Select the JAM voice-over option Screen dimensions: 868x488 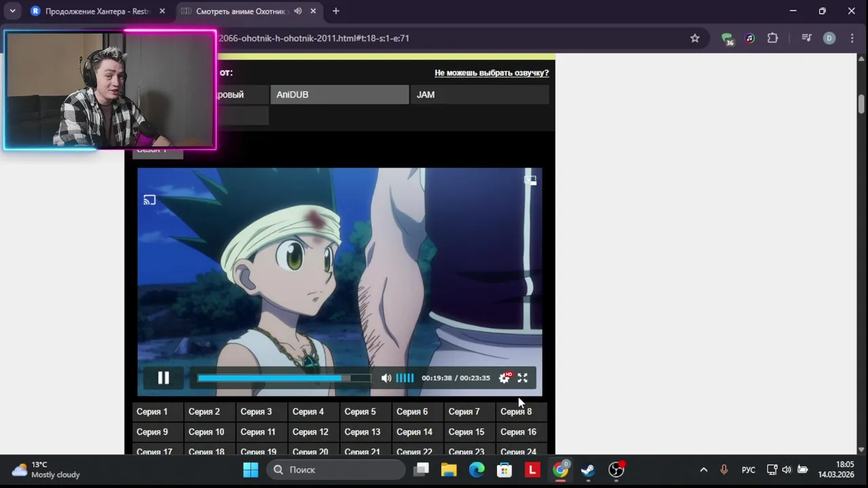[479, 95]
